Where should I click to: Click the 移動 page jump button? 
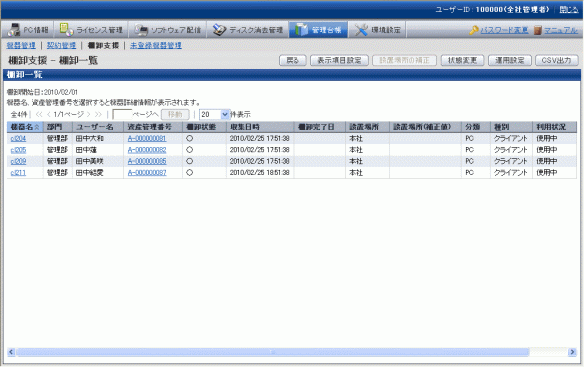(175, 114)
